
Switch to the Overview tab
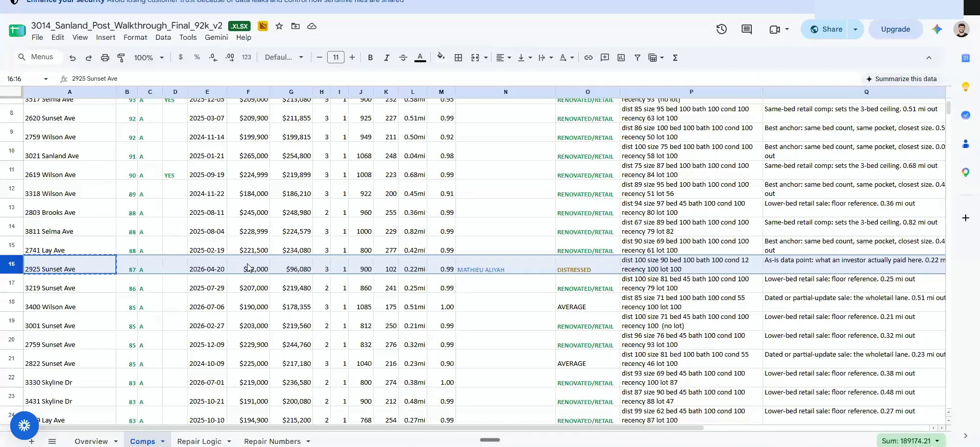pos(91,441)
